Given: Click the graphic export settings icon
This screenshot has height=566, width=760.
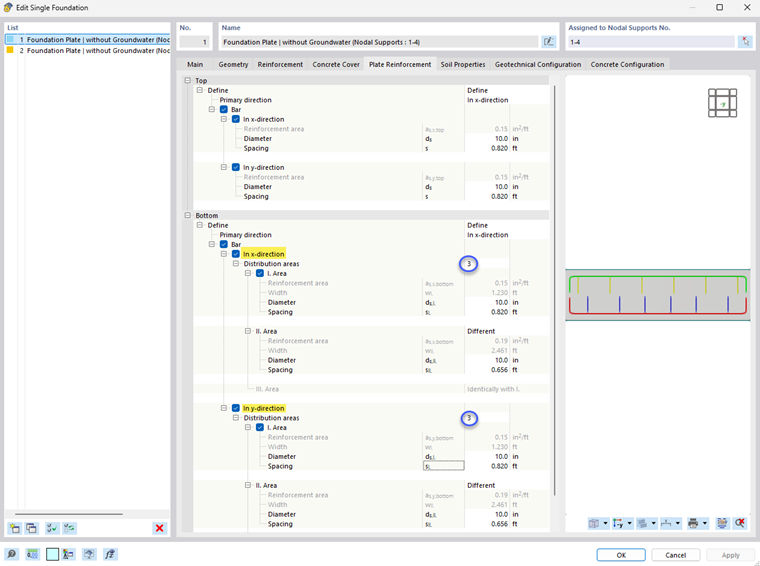Looking at the screenshot, I should [x=722, y=523].
